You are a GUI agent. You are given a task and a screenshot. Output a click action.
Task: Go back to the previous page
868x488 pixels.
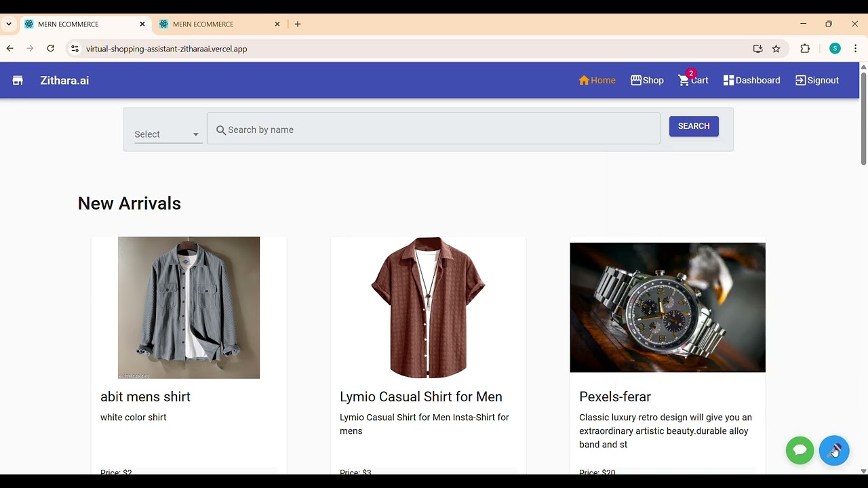click(9, 49)
